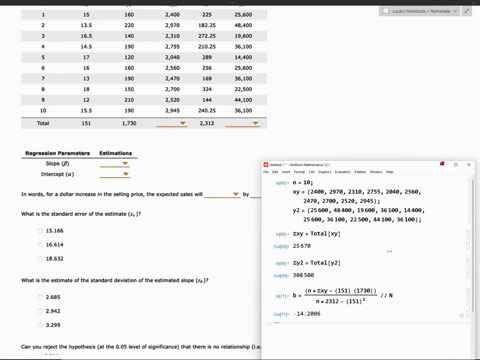Viewport: 480px width, 360px height.
Task: Open the Total y-squared column dropdown
Action: coord(242,123)
